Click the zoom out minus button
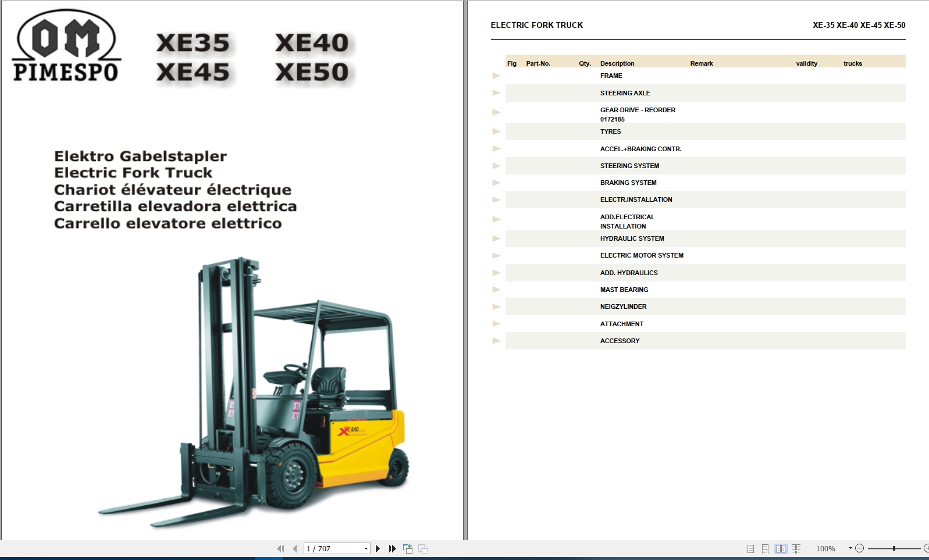Image resolution: width=929 pixels, height=560 pixels. 860,548
